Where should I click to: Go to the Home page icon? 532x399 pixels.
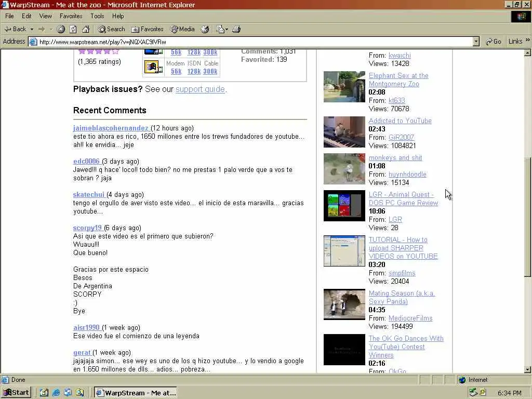point(86,29)
